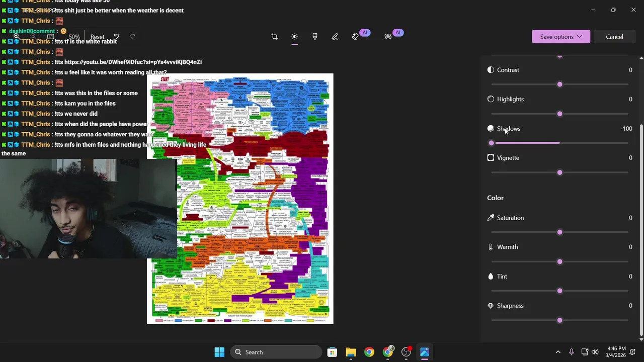Open File Explorer from the taskbar
The width and height of the screenshot is (644, 362).
pyautogui.click(x=351, y=352)
